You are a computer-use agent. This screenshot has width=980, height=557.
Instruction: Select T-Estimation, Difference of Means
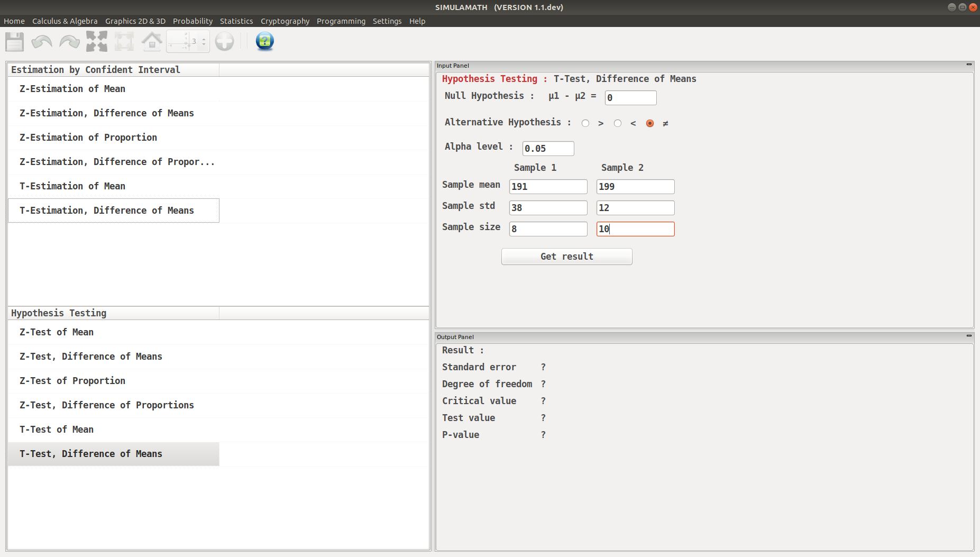(114, 211)
